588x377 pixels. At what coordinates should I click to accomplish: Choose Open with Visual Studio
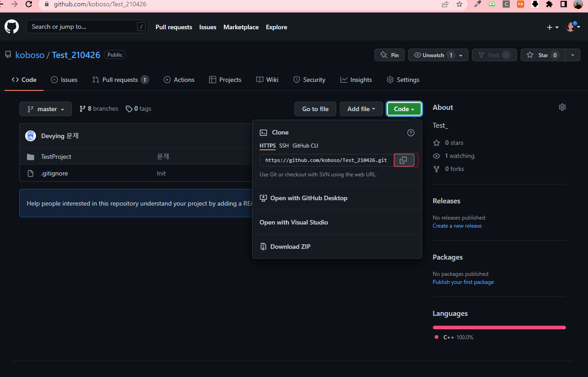(x=337, y=222)
